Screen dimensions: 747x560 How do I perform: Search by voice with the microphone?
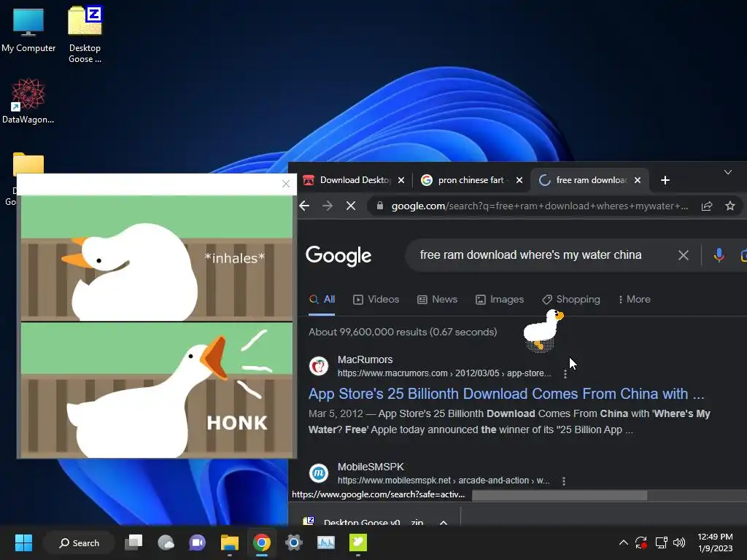click(x=719, y=255)
